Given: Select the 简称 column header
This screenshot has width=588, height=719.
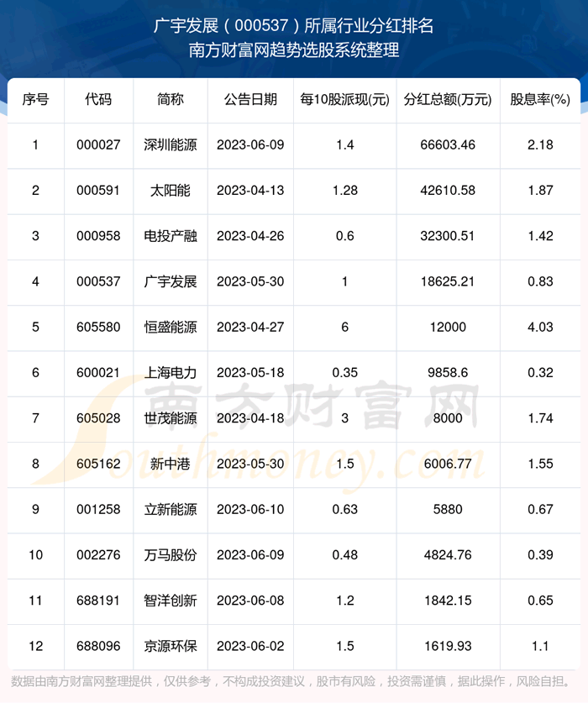Looking at the screenshot, I should [x=171, y=99].
